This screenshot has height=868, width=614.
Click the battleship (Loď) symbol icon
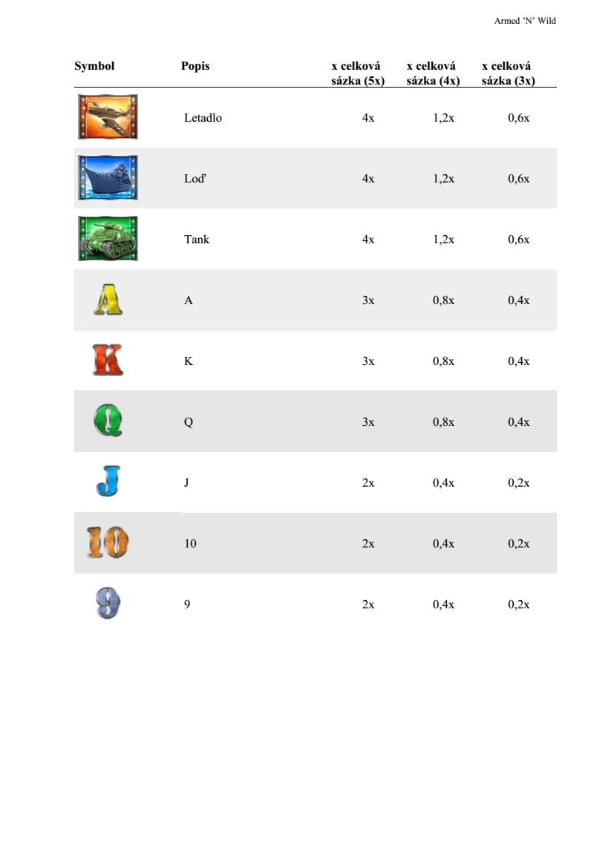[108, 178]
